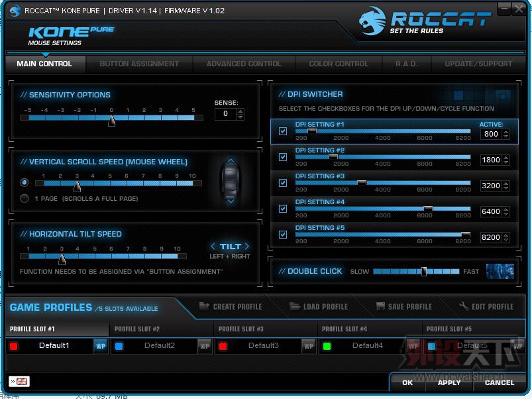Decrease SENSE value with down arrow
532x399 pixels.
pos(240,117)
